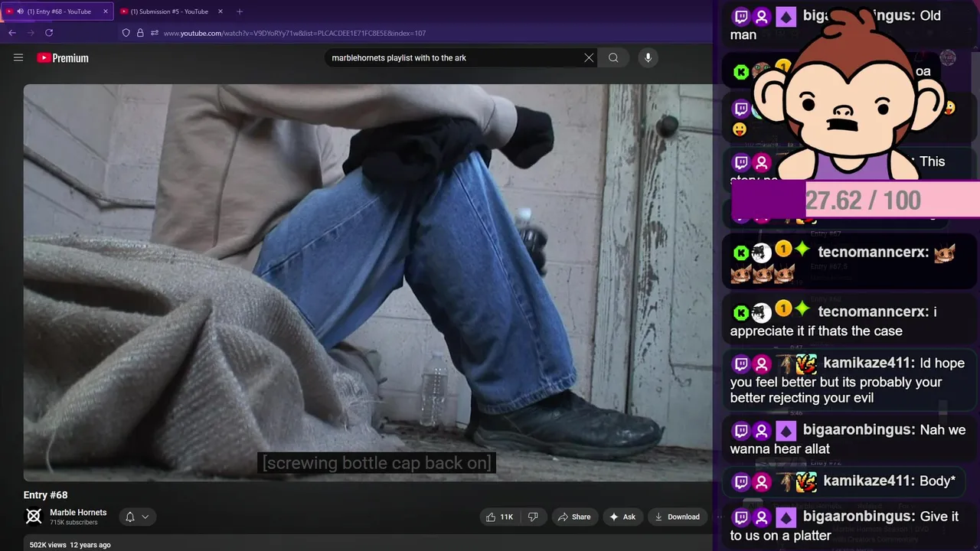This screenshot has width=980, height=551.
Task: Like the video with 11K likes
Action: coord(499,517)
